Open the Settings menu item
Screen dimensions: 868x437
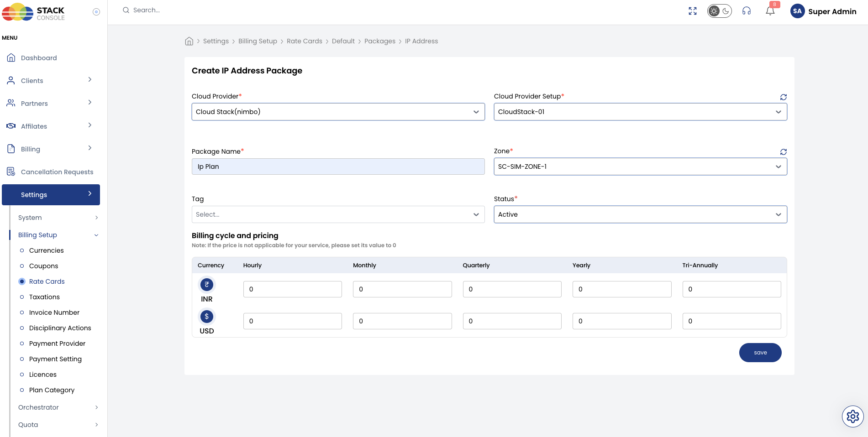51,195
